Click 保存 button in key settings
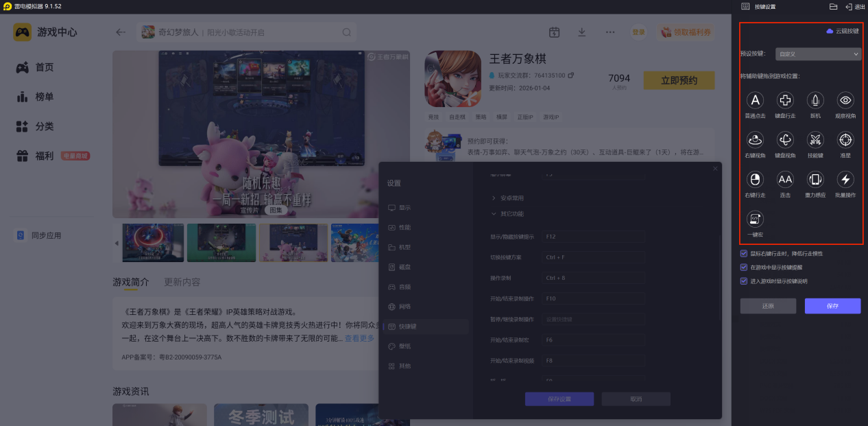Image resolution: width=868 pixels, height=426 pixels. [x=832, y=306]
